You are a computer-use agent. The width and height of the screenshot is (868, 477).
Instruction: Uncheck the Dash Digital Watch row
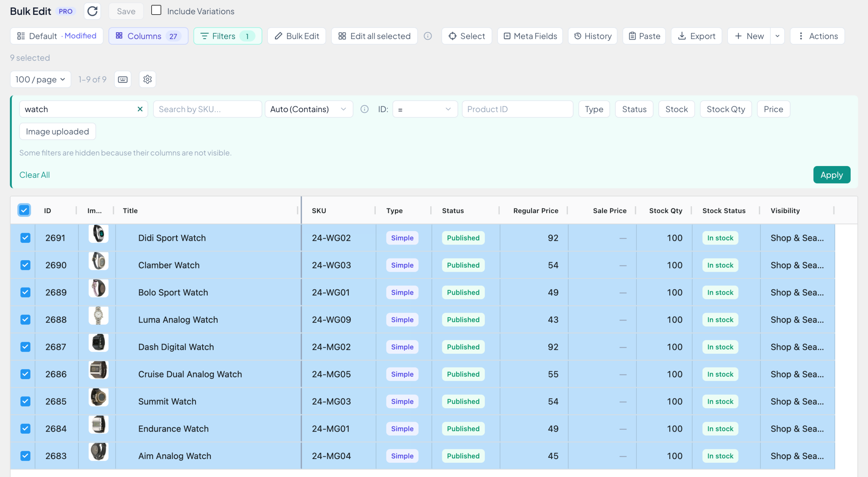tap(25, 347)
